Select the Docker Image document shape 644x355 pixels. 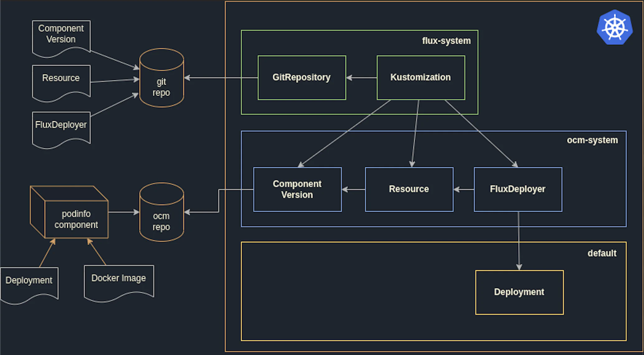click(119, 278)
